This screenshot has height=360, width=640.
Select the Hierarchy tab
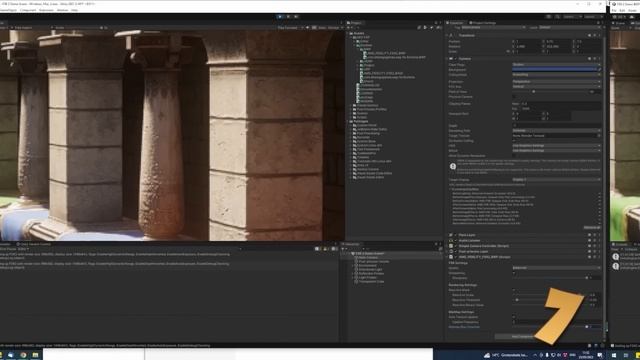pos(351,244)
